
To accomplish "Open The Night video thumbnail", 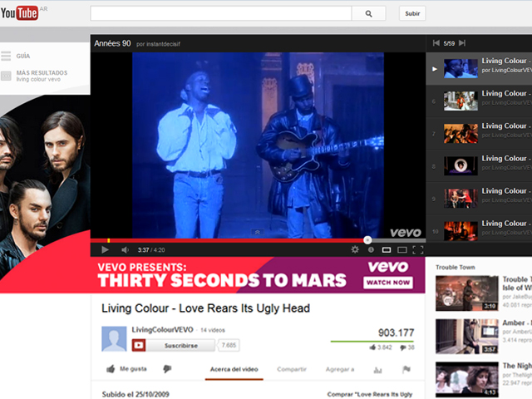I will click(x=467, y=379).
